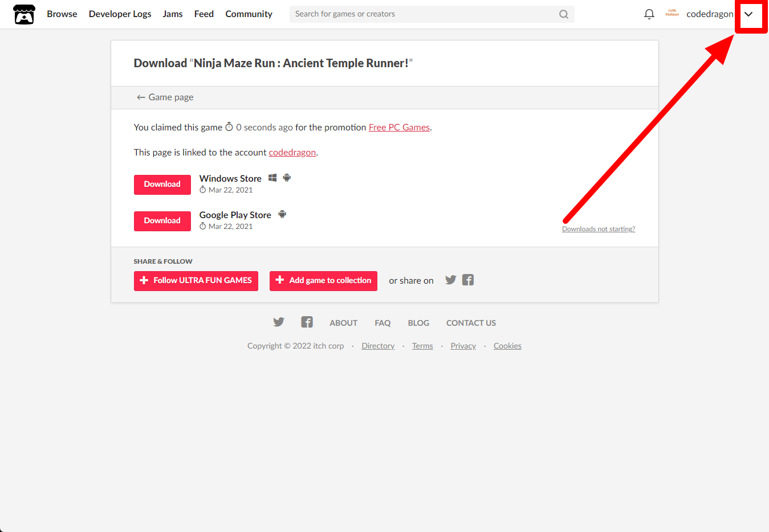Share on Twitter next to 'or share on'
The height and width of the screenshot is (532, 769).
point(450,280)
